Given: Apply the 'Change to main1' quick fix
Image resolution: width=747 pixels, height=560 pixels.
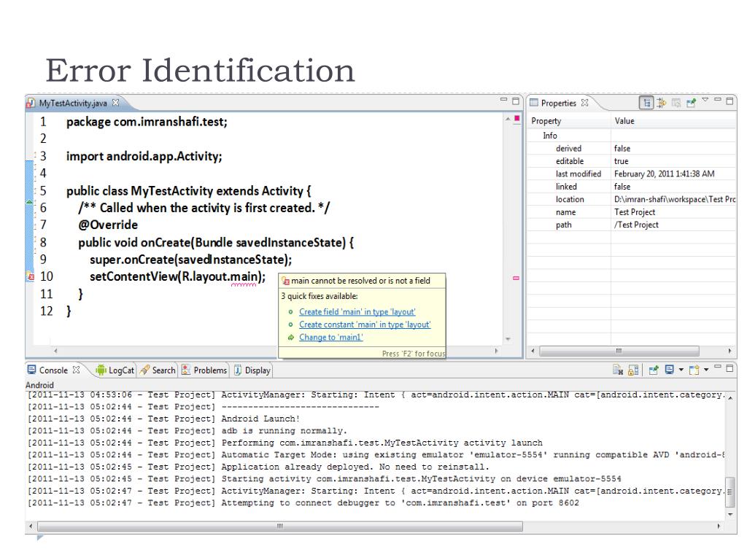Looking at the screenshot, I should [331, 337].
